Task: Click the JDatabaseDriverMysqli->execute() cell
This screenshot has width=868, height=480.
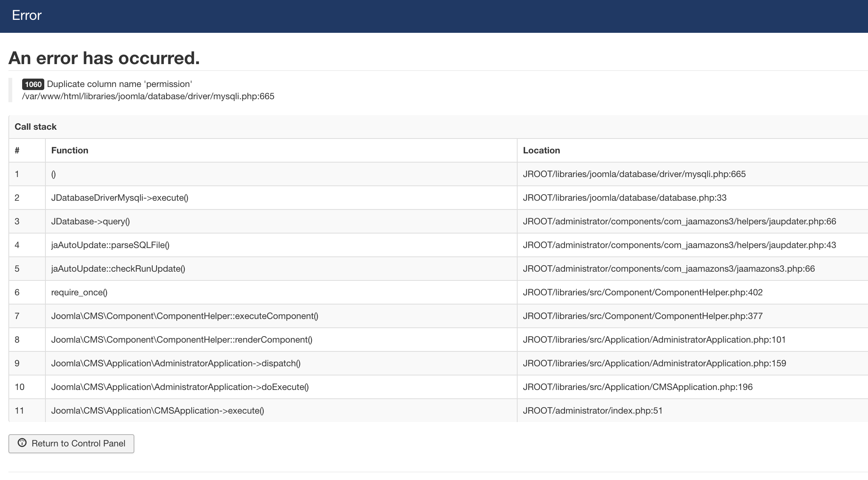Action: (119, 198)
